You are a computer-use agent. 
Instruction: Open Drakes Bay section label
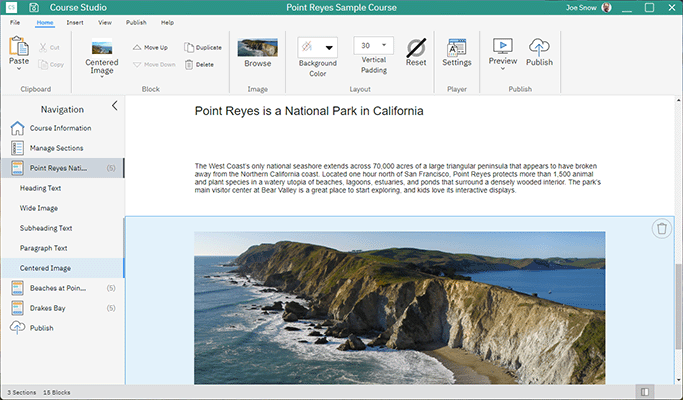[x=47, y=308]
